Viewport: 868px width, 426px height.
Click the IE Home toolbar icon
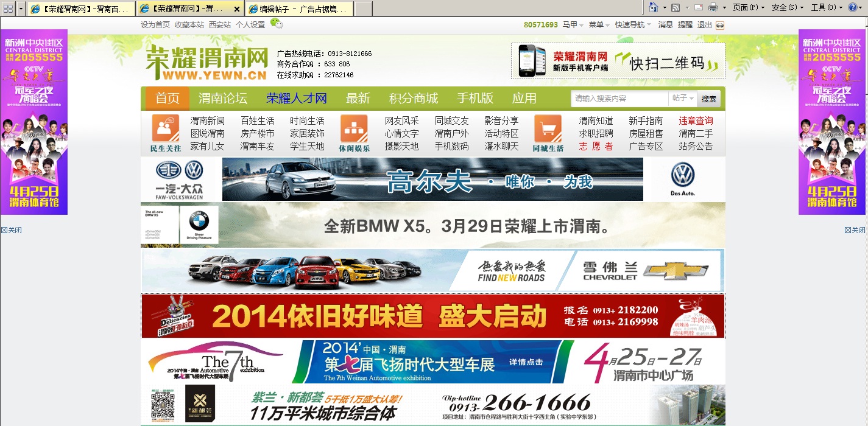(x=653, y=7)
